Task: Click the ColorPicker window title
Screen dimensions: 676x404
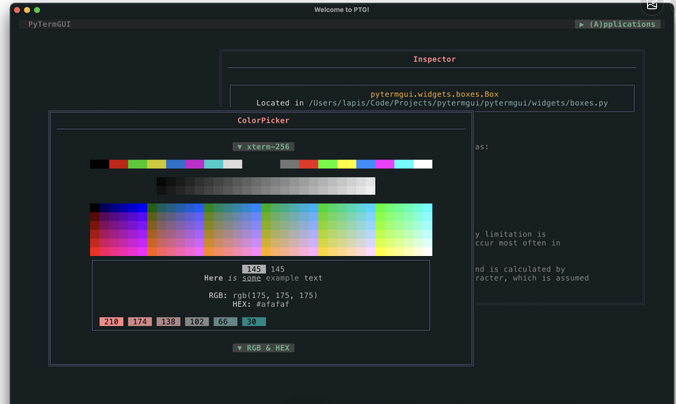Action: (263, 120)
